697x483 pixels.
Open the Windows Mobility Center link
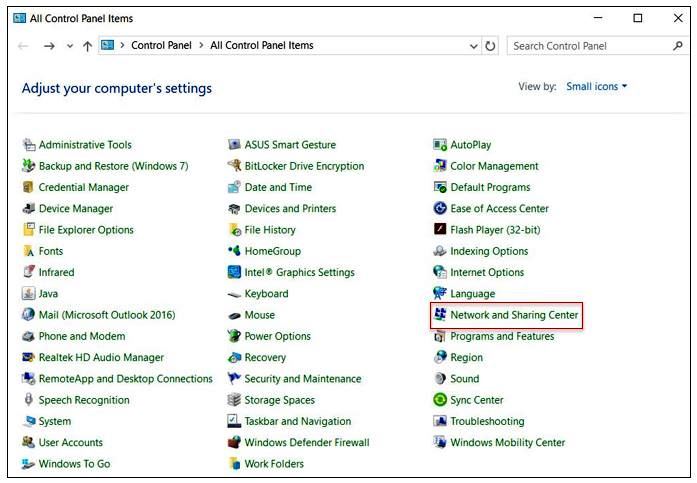point(508,442)
